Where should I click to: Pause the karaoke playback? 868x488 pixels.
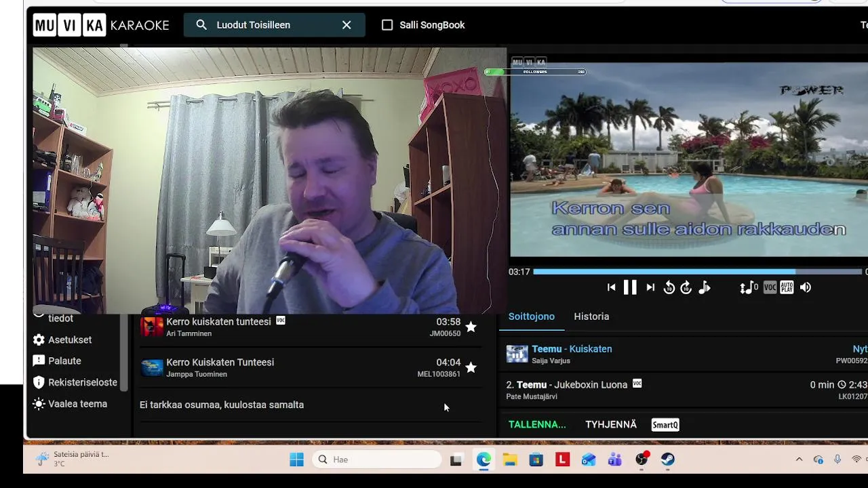(630, 287)
